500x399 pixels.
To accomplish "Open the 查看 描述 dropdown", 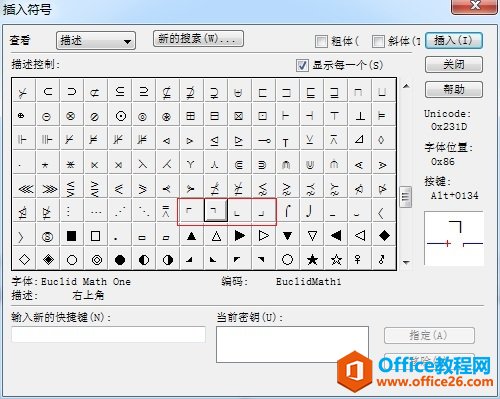I will [x=96, y=41].
